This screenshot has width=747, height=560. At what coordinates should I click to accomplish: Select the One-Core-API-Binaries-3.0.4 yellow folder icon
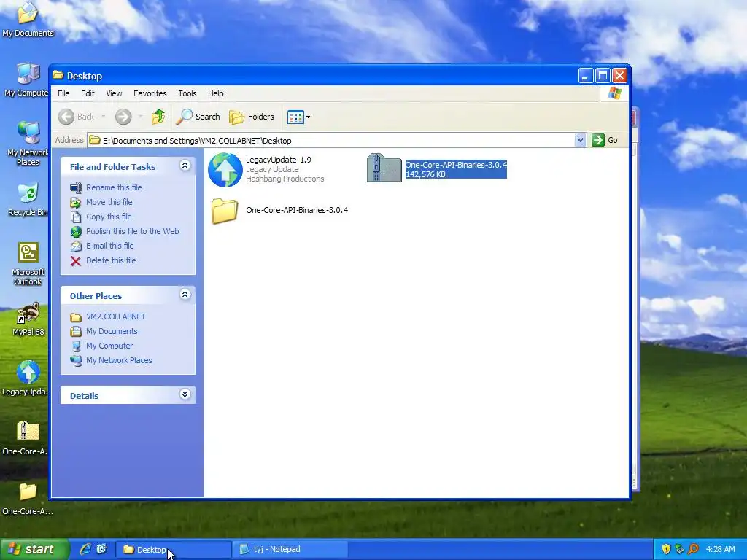point(225,211)
